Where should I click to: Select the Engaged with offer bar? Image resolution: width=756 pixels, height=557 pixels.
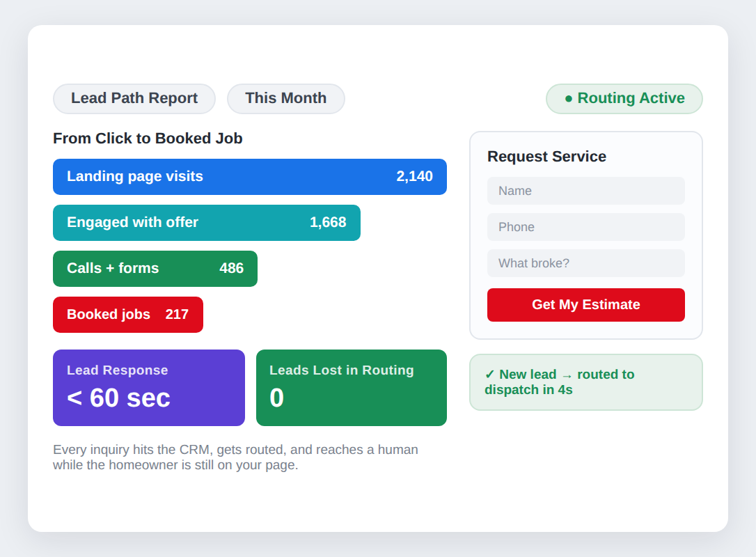[206, 222]
